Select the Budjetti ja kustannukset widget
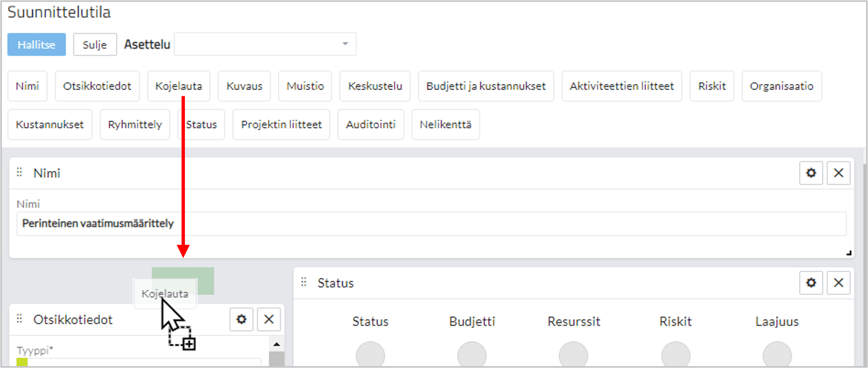 486,86
